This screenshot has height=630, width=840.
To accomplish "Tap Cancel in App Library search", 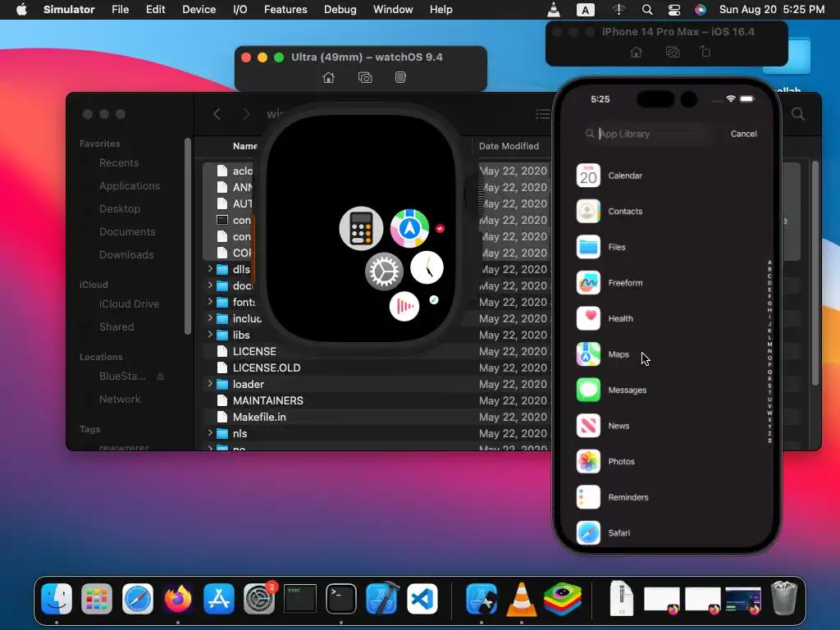I will pos(743,134).
